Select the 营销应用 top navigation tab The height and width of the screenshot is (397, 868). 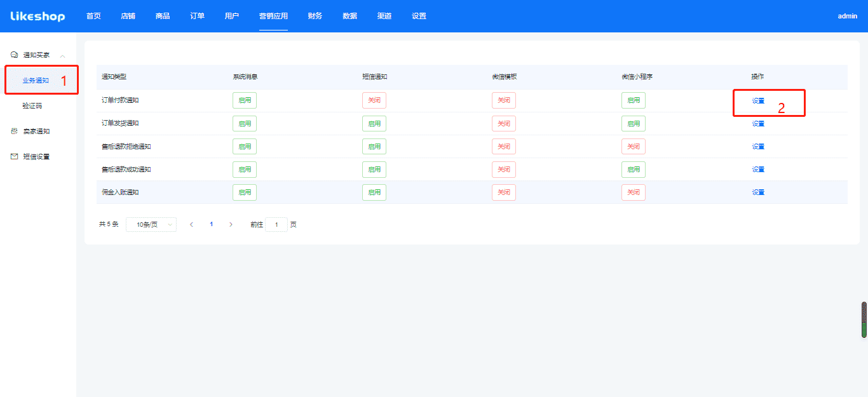(273, 16)
